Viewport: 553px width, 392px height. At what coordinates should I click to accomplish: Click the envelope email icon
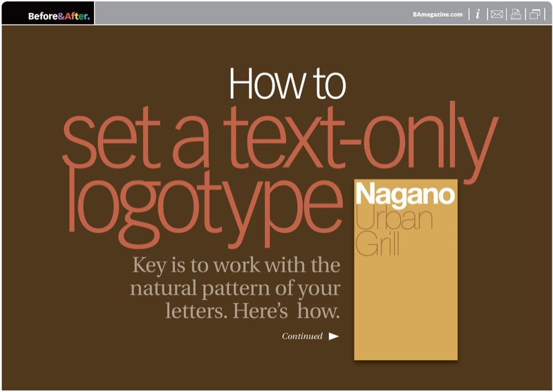point(496,14)
